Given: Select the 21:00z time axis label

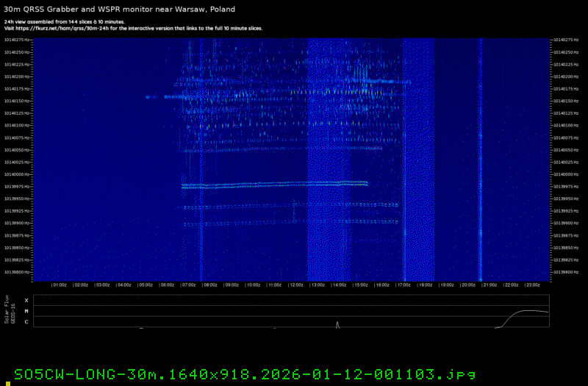Looking at the screenshot, I should [x=490, y=285].
